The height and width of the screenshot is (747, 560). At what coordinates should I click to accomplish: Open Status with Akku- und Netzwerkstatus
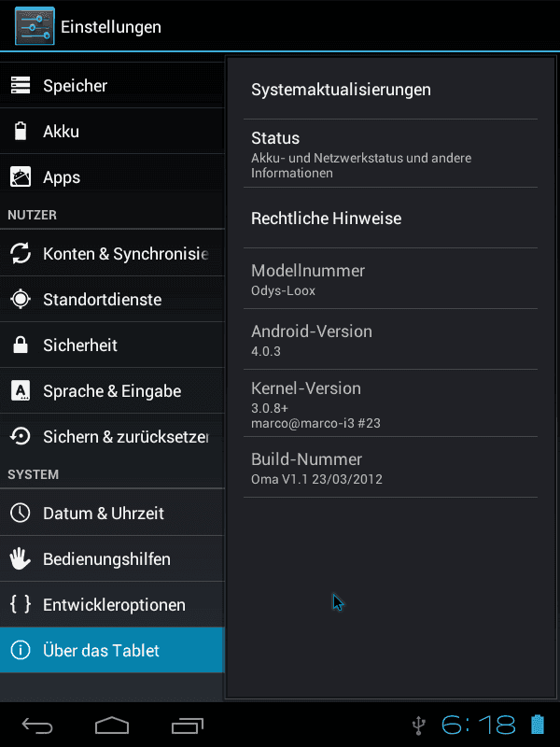390,153
